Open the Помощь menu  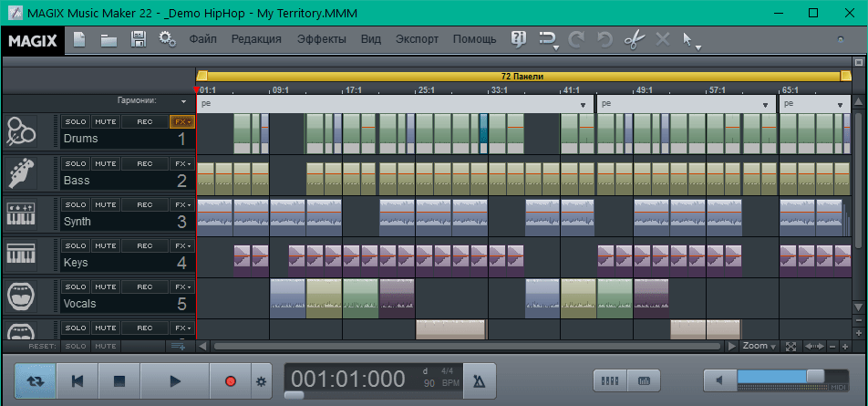coord(474,39)
